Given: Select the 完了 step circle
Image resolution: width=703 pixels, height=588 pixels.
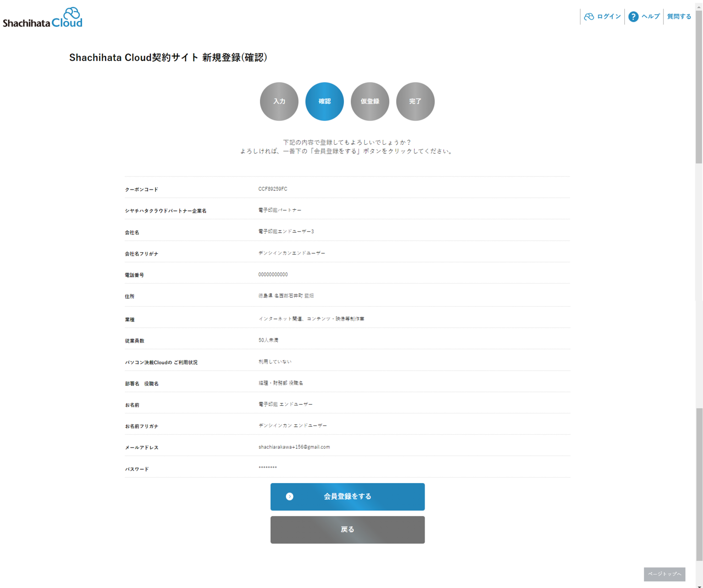Looking at the screenshot, I should 415,101.
